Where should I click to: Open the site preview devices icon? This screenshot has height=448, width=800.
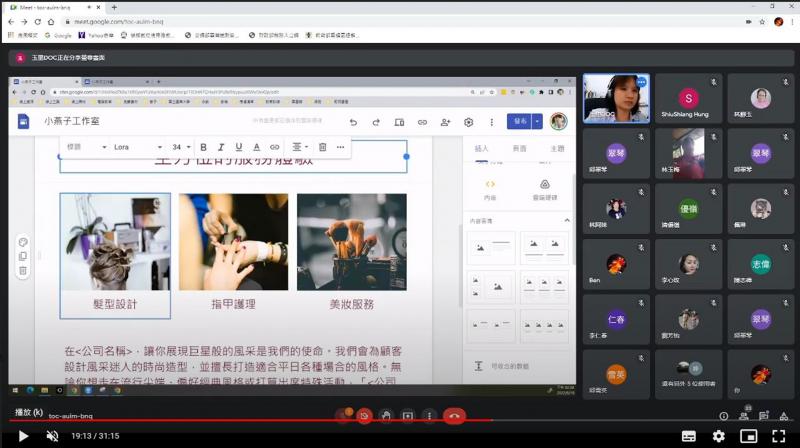click(399, 122)
